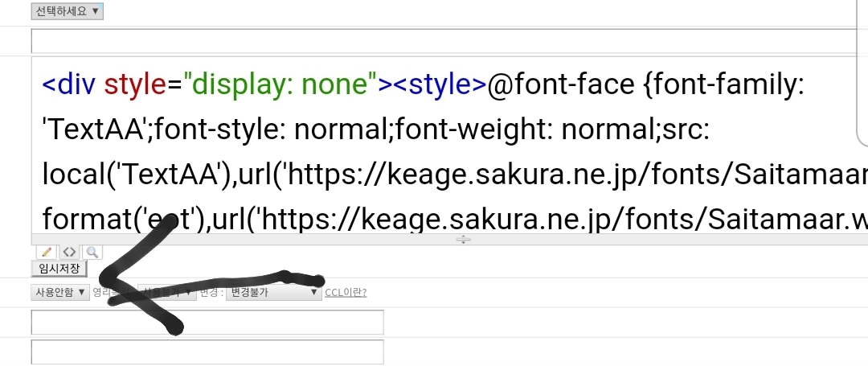Viewport: 868px width, 366px height.
Task: Switch to the pencil WYSIWYG edit mode
Action: coord(47,252)
